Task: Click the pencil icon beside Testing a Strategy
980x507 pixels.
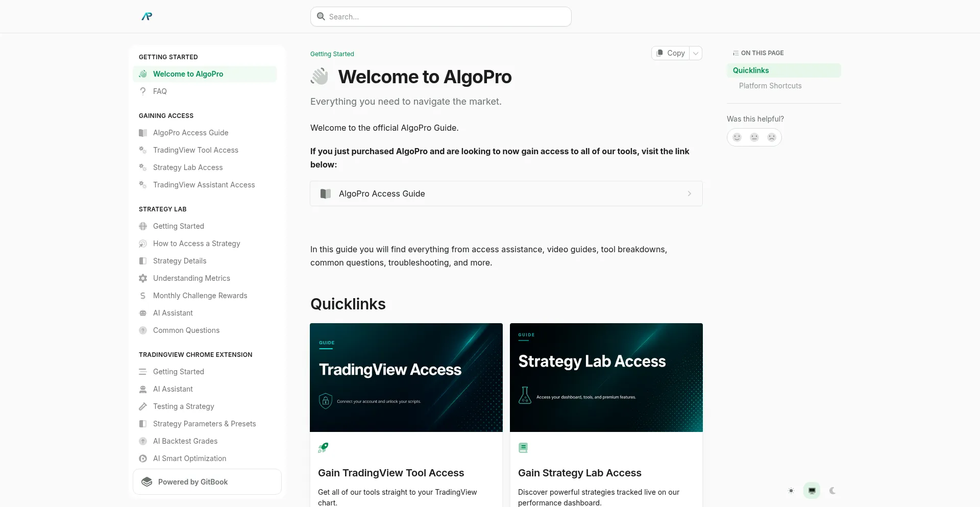Action: (143, 406)
